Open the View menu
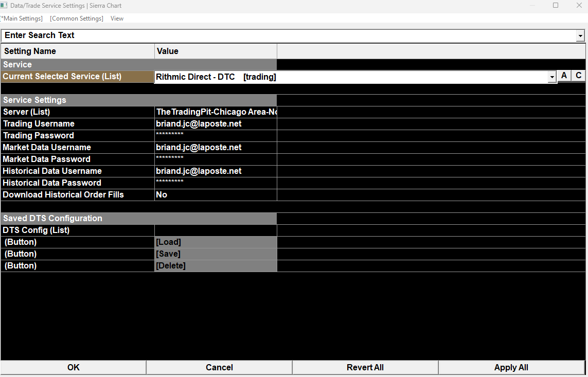 tap(117, 19)
